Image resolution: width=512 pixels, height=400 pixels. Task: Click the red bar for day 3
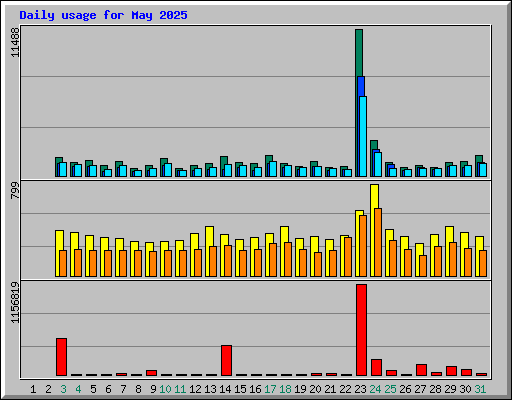tap(61, 357)
